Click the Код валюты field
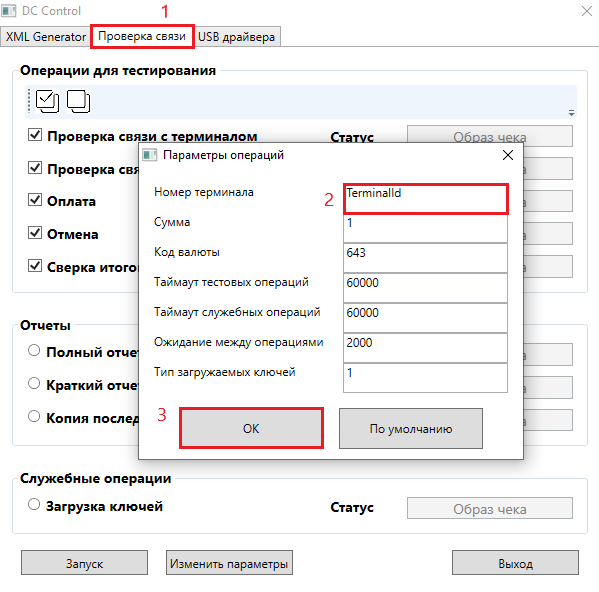This screenshot has width=599, height=592. tap(426, 258)
